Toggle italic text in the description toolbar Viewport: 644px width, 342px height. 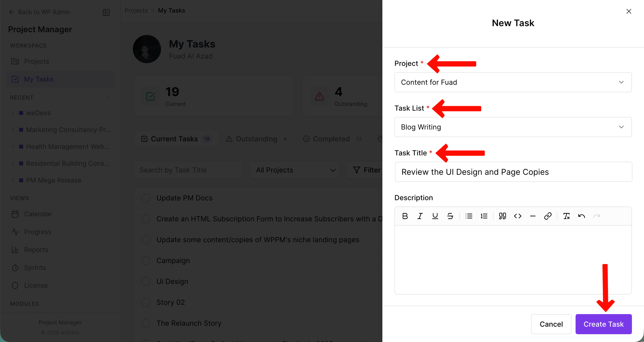(x=420, y=216)
